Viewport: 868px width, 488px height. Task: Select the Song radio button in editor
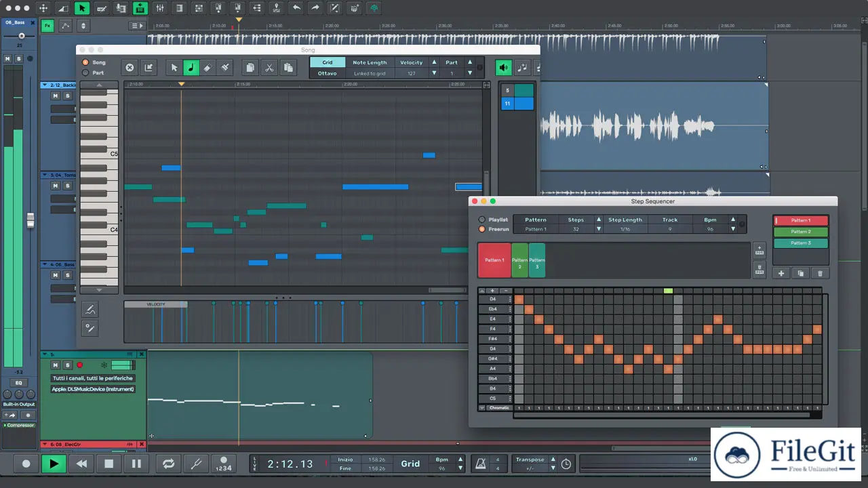coord(85,62)
